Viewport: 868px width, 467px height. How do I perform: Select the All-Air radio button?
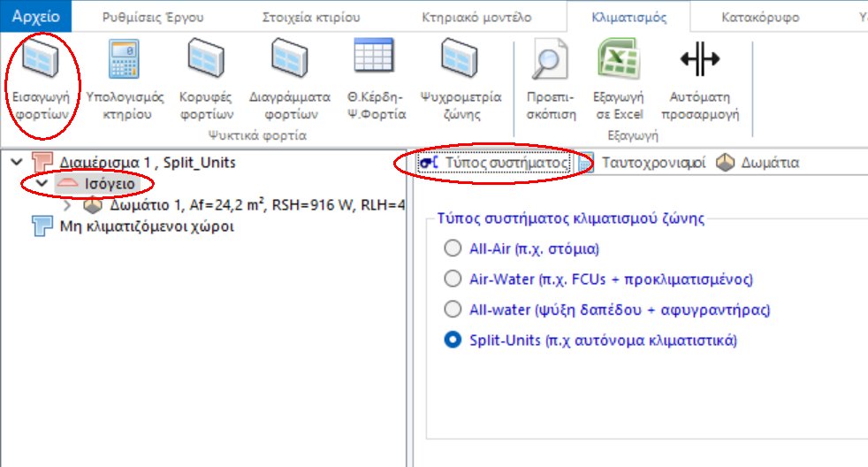pos(453,248)
